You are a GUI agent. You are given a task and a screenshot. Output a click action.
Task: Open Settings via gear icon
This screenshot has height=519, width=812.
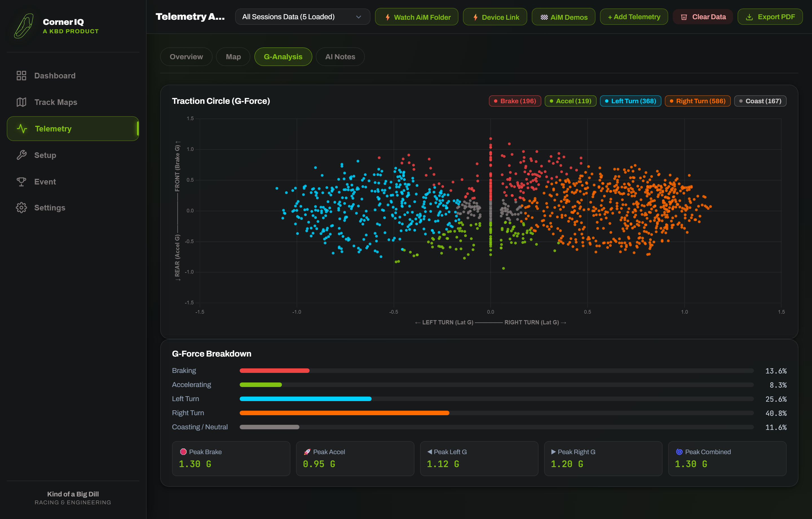click(x=21, y=208)
